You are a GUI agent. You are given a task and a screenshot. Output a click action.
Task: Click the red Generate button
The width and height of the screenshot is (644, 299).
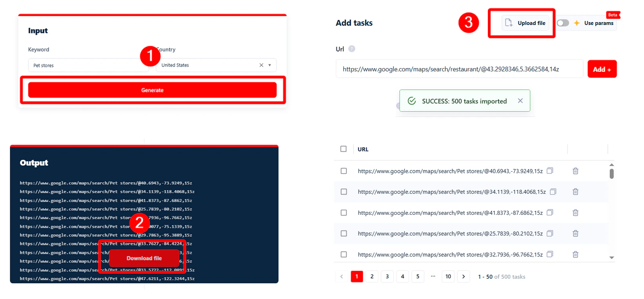(x=152, y=90)
